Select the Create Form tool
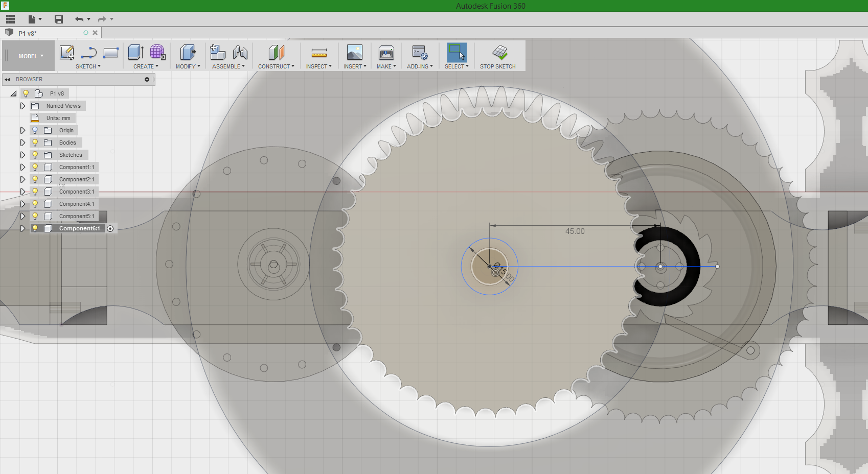 [x=157, y=52]
